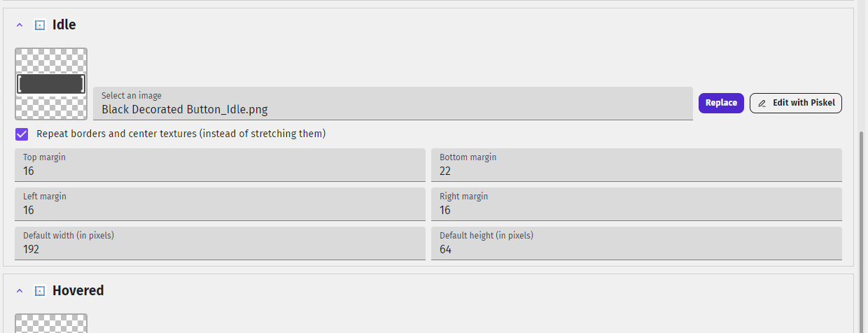Viewport: 868px width, 333px height.
Task: Click the pencil icon on Edit with Piskel
Action: tap(762, 103)
